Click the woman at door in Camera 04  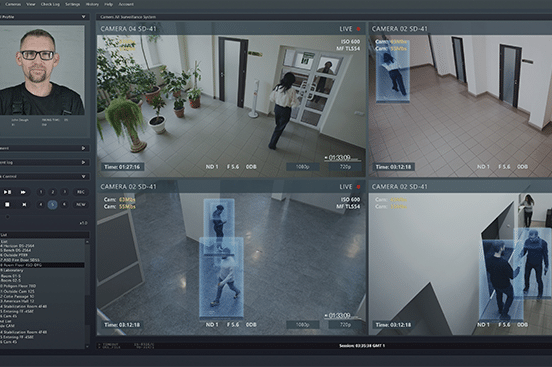coord(283,110)
